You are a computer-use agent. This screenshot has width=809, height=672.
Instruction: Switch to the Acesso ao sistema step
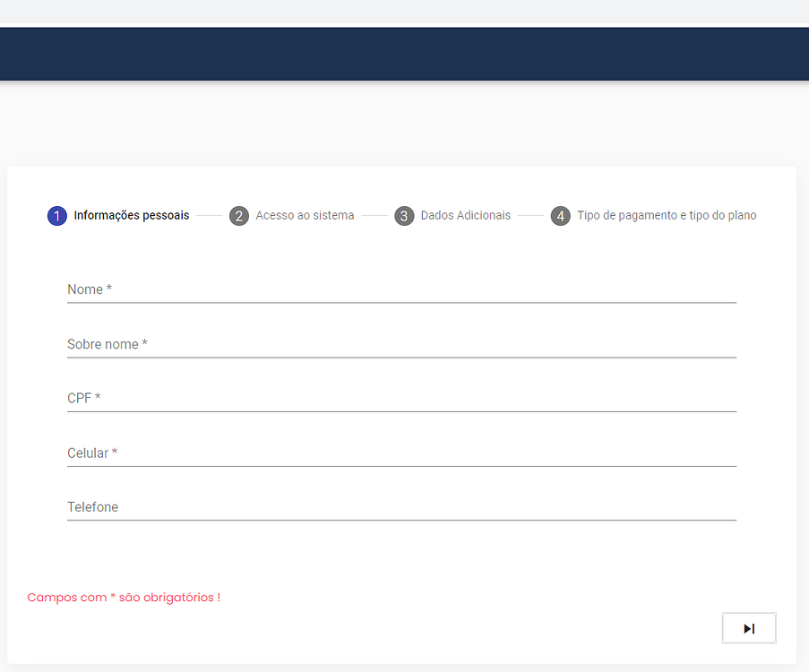point(305,216)
